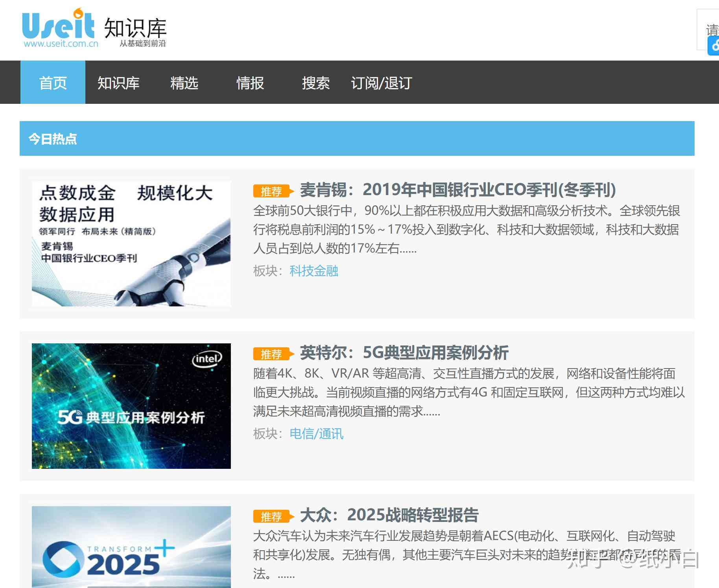Open the 英特尔 5G典型应用案例分析 article title

coord(404,353)
